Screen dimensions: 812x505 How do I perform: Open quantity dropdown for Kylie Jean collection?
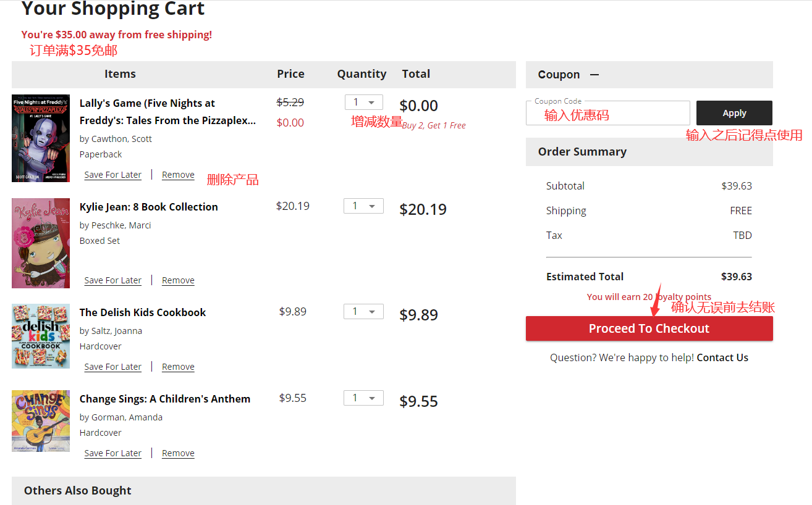(x=363, y=206)
